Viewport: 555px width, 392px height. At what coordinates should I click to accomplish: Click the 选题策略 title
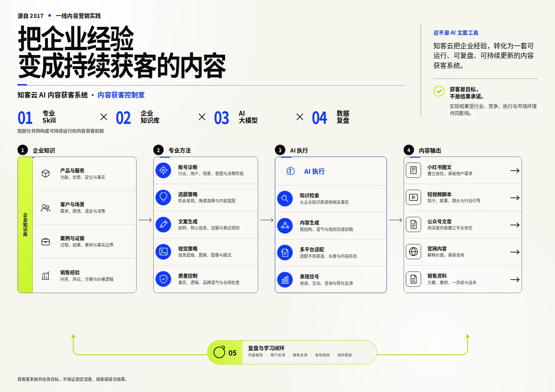click(188, 194)
